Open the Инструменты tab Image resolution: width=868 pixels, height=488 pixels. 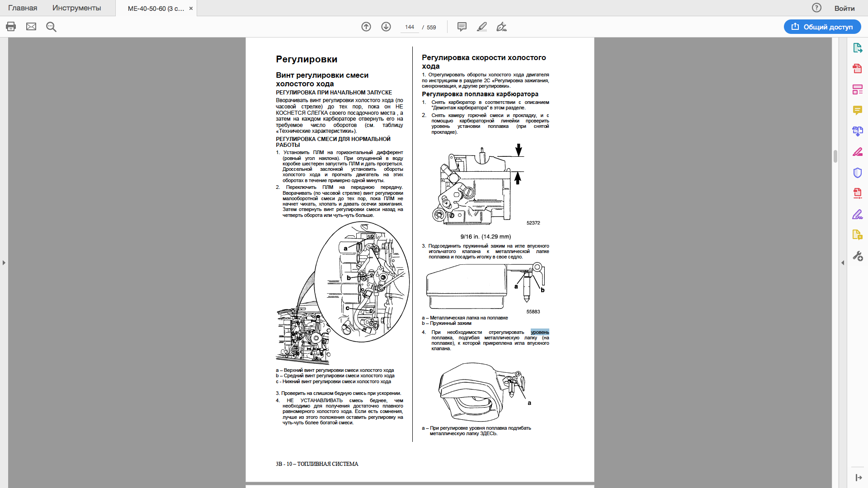pos(76,8)
